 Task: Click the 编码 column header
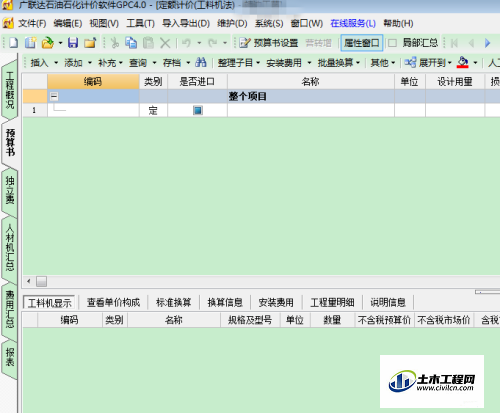coord(93,82)
